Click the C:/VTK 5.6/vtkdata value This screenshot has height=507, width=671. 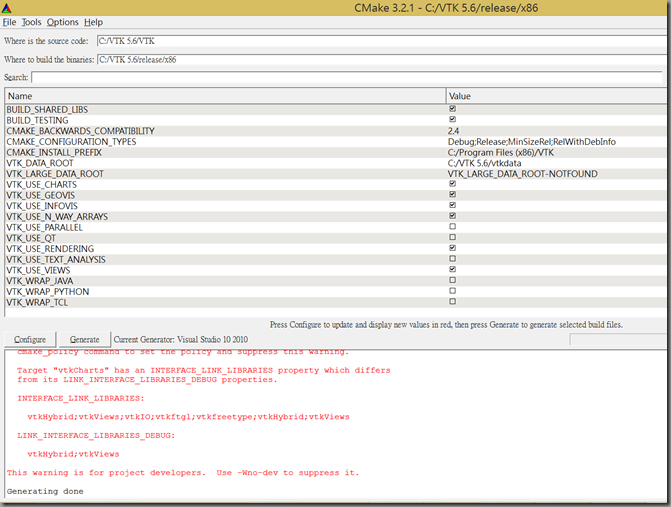click(x=484, y=163)
